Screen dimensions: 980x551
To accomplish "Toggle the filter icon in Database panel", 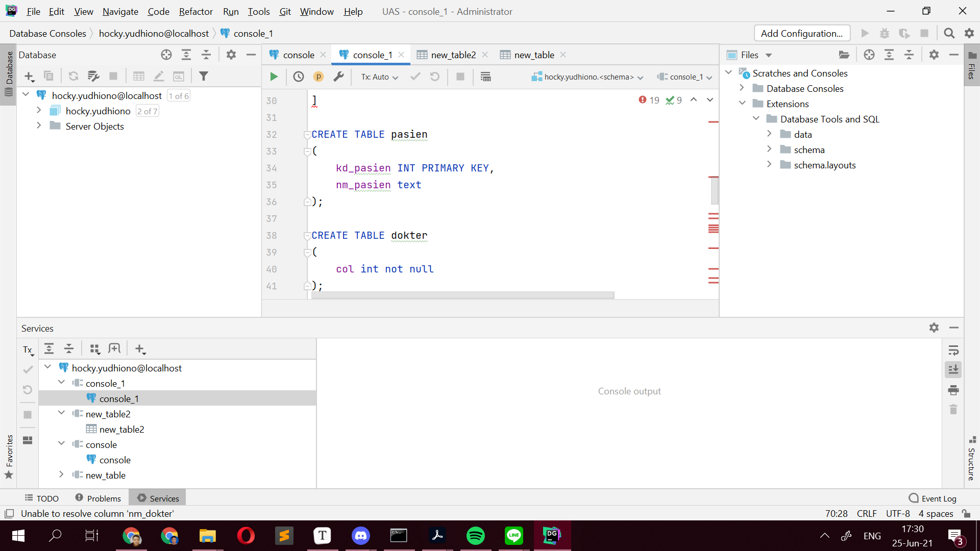I will (204, 76).
